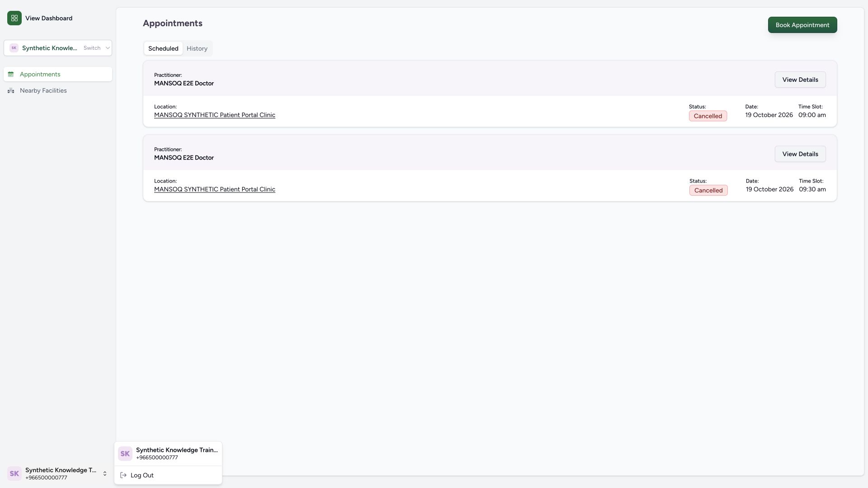Click Cancelled status badge of 09:30 am appointment
Viewport: 868px width, 488px height.
point(708,190)
